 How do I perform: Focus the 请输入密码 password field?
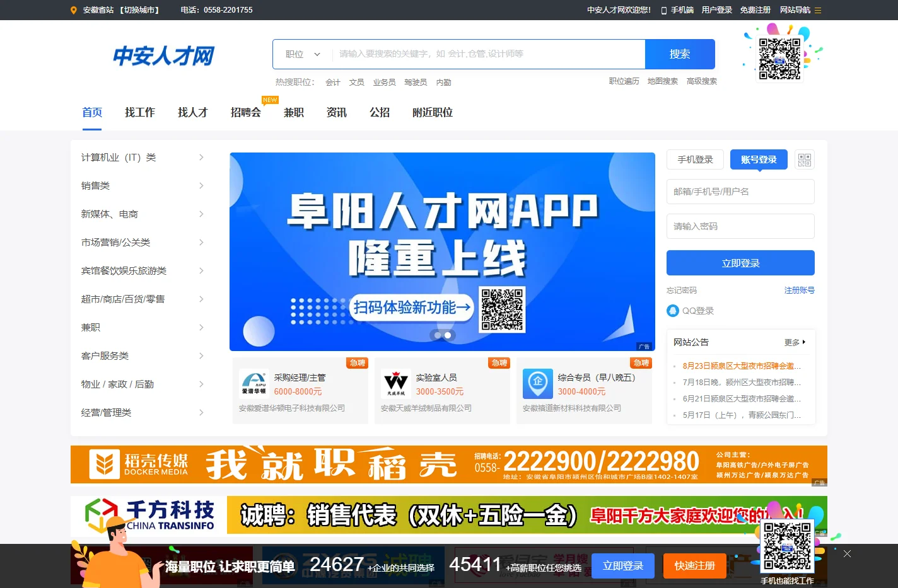point(740,226)
